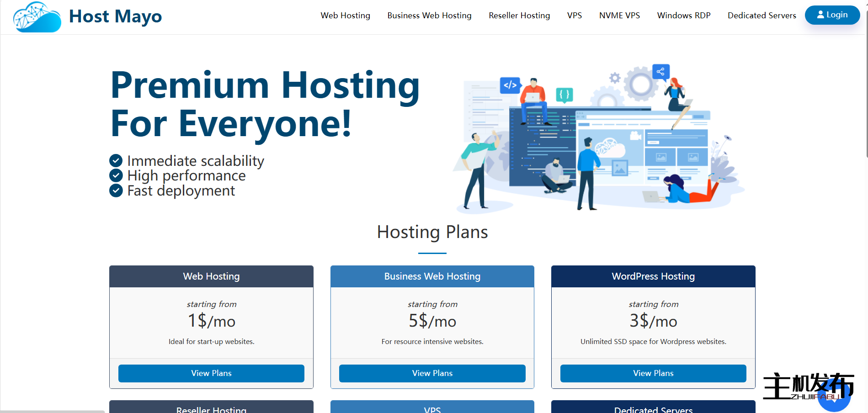Screen dimensions: 868x413
Task: Go to Reseller Hosting in navigation
Action: tap(519, 16)
